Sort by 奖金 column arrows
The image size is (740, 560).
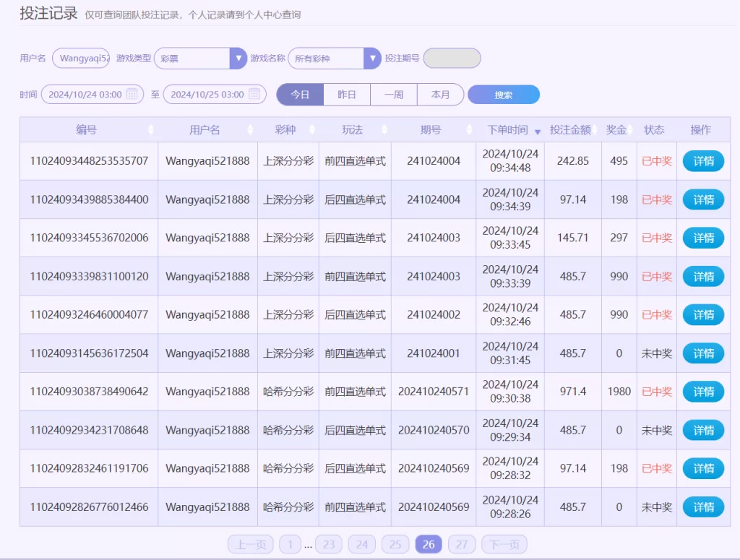(x=630, y=130)
